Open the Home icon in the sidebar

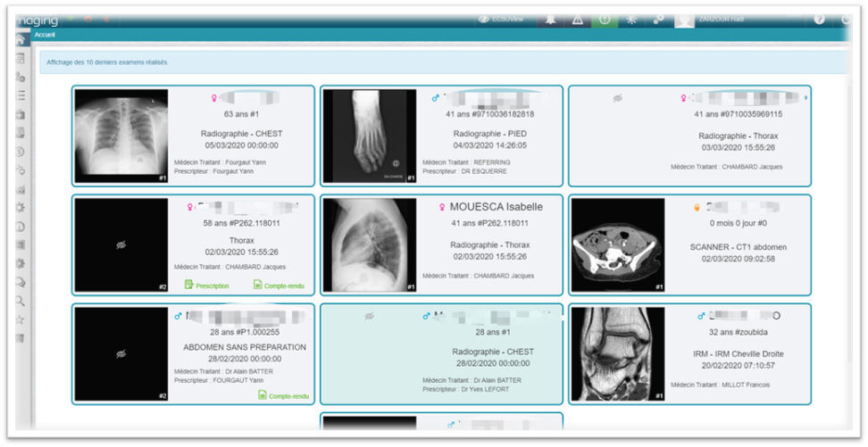tap(20, 40)
